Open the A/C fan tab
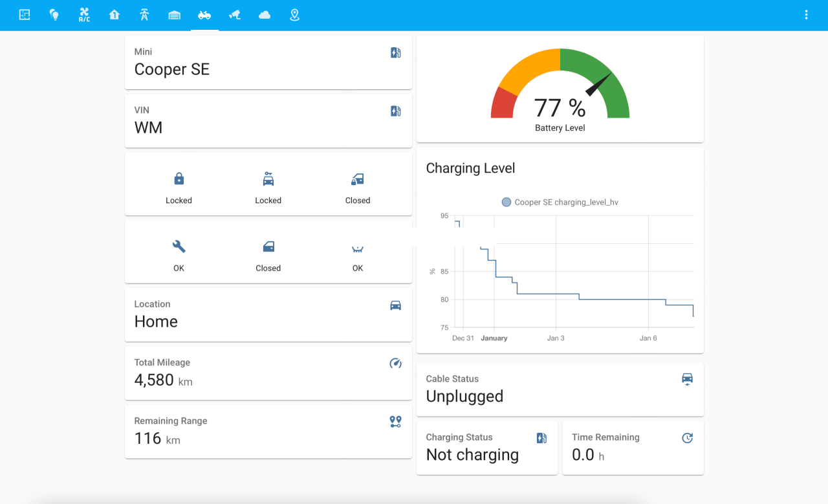Image resolution: width=828 pixels, height=504 pixels. point(84,15)
